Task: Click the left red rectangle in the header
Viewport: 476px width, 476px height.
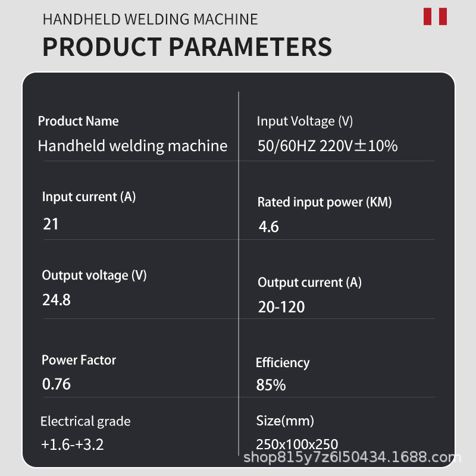Action: coord(427,16)
